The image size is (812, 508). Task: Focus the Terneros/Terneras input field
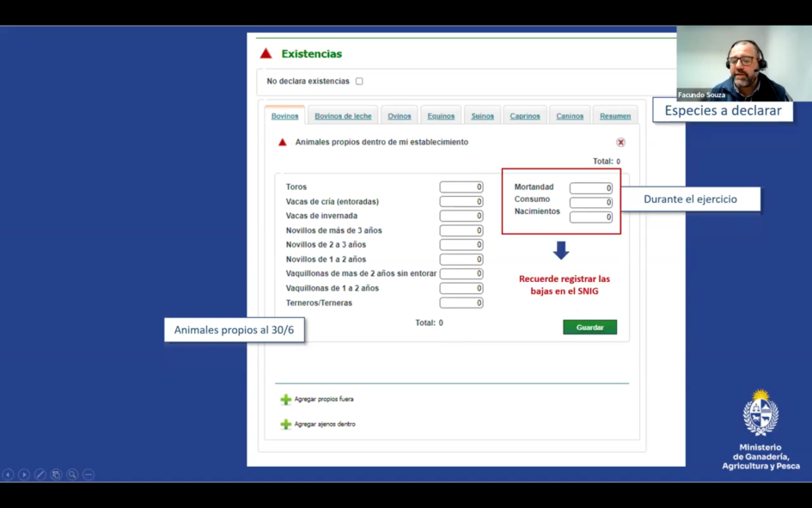coord(461,303)
